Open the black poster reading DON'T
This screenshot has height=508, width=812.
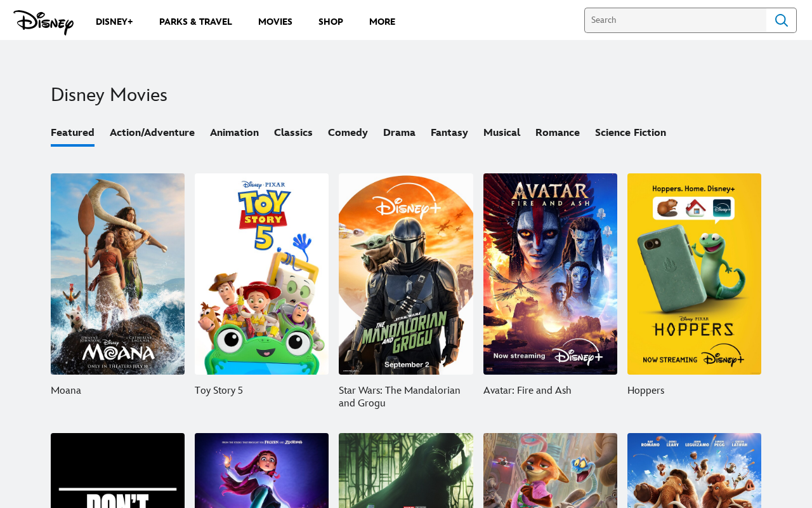pyautogui.click(x=117, y=471)
